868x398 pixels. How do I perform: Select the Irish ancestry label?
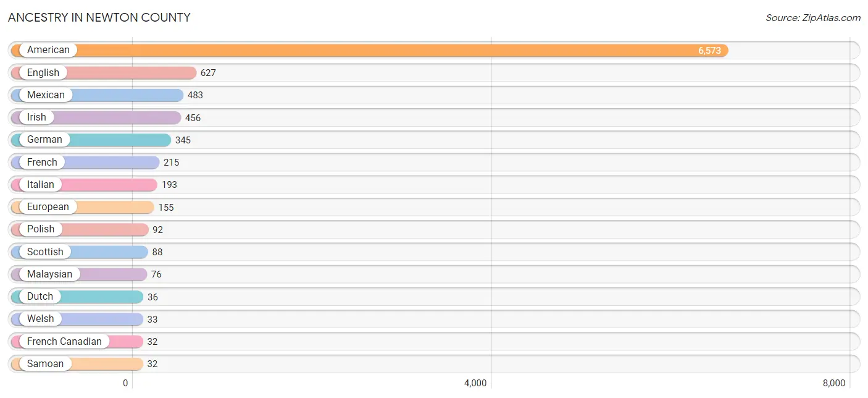[x=36, y=117]
